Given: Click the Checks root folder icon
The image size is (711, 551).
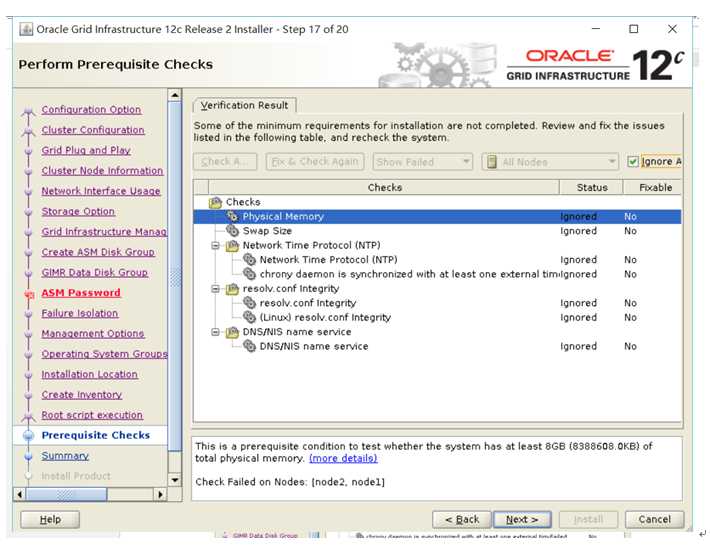Looking at the screenshot, I should pyautogui.click(x=215, y=202).
